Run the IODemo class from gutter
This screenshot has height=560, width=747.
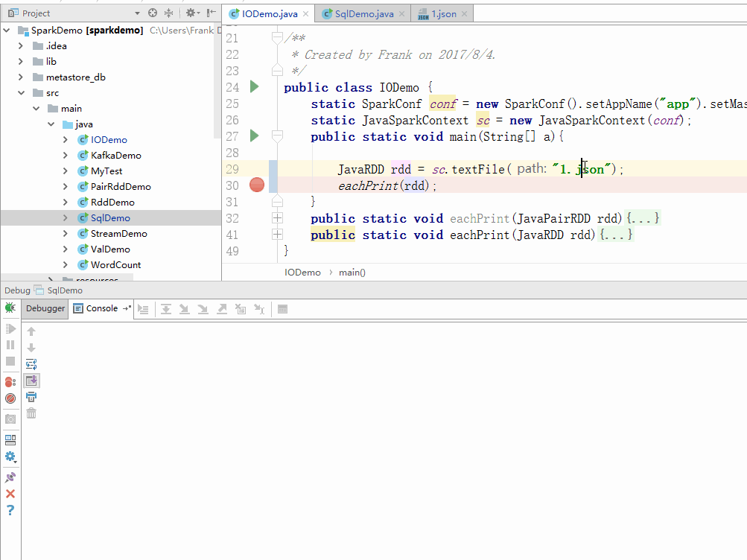[255, 86]
